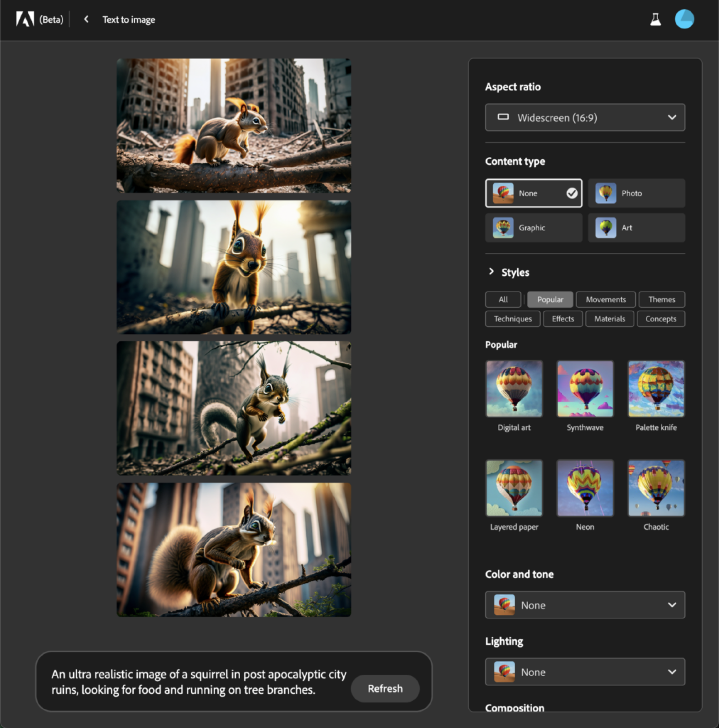
Task: Open the Color and tone dropdown
Action: (x=585, y=605)
